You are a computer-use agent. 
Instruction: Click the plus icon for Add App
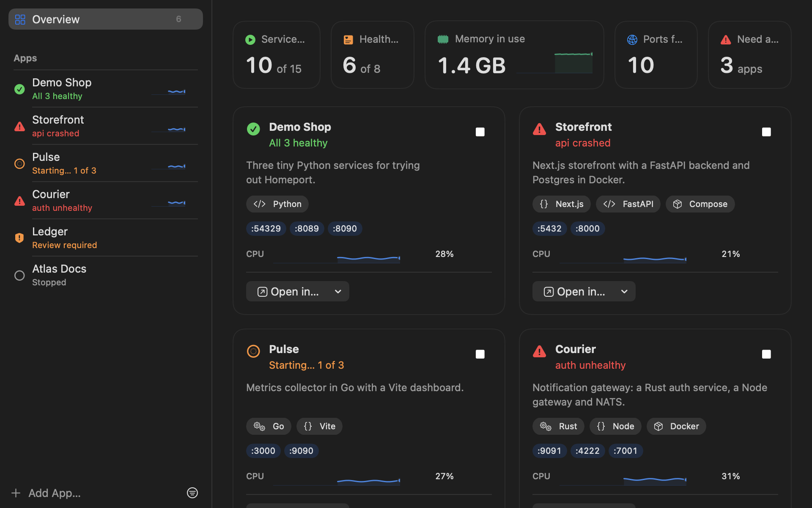[x=16, y=493]
